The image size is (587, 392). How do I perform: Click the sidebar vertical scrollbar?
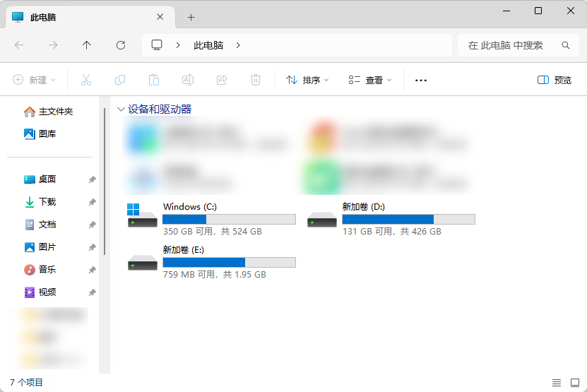point(105,182)
